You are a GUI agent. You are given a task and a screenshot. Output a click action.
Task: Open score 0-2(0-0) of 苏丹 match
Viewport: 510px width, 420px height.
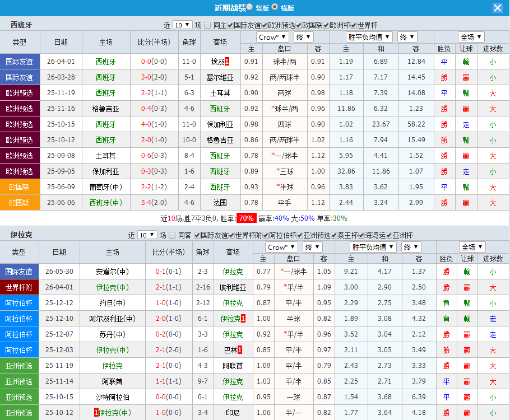point(169,334)
